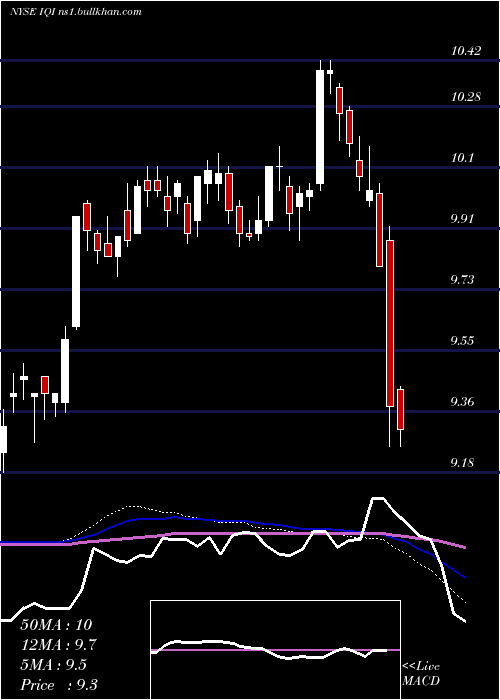Click the 5MA : 9.5 readout

[x=54, y=665]
